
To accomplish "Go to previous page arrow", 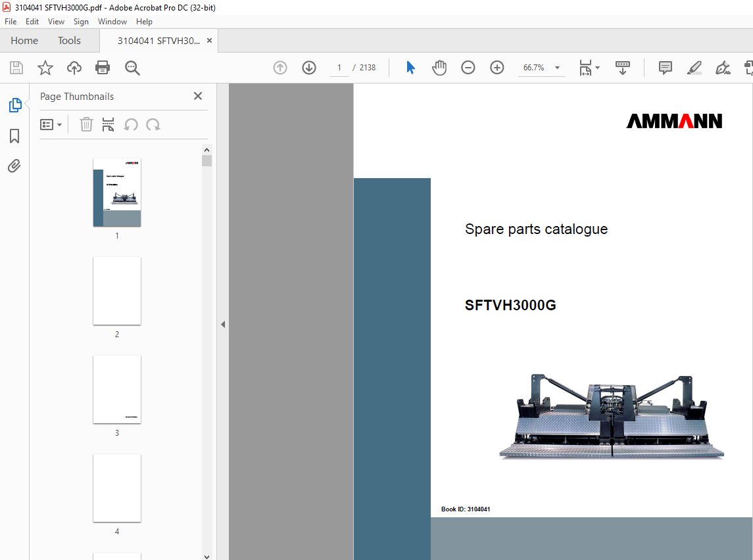I will 280,68.
